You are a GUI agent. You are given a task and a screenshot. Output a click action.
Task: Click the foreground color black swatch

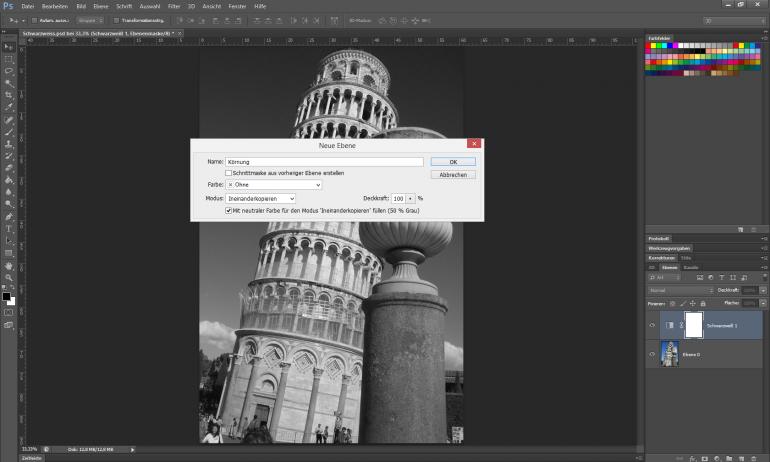click(x=6, y=297)
